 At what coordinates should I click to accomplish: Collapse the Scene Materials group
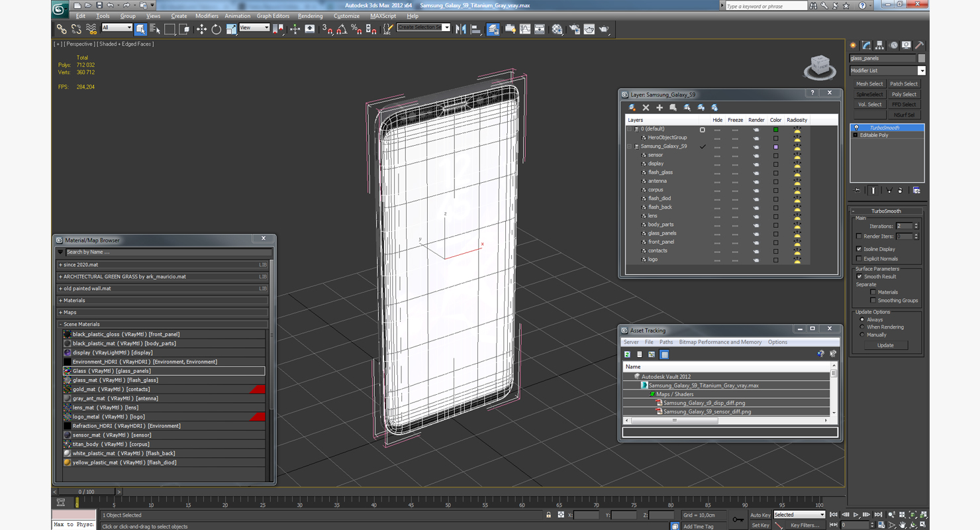60,324
